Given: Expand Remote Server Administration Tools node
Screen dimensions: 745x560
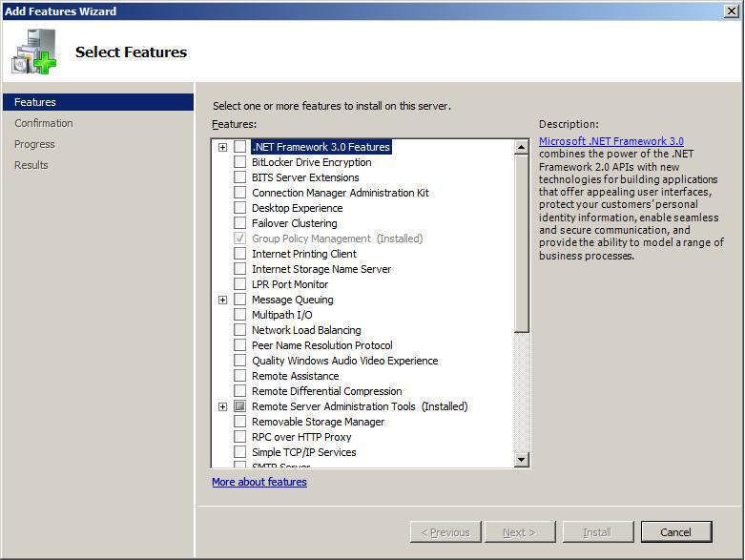Looking at the screenshot, I should [222, 406].
